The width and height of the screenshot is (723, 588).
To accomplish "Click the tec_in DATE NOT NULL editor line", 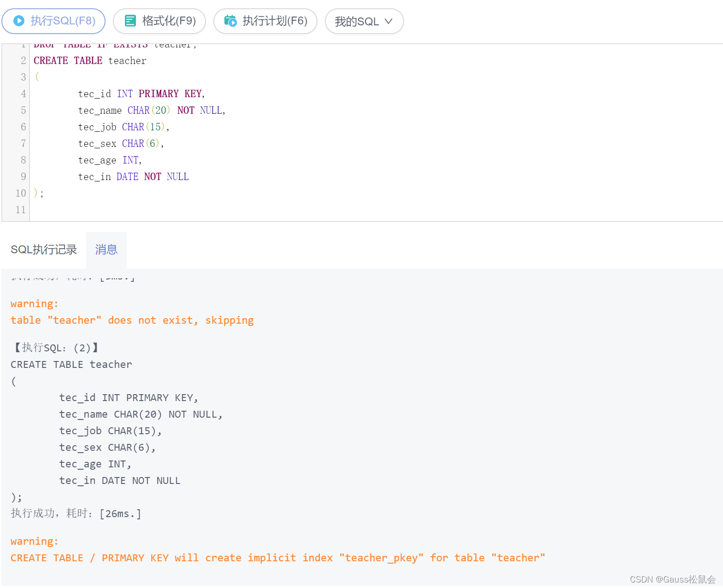I will click(x=134, y=177).
